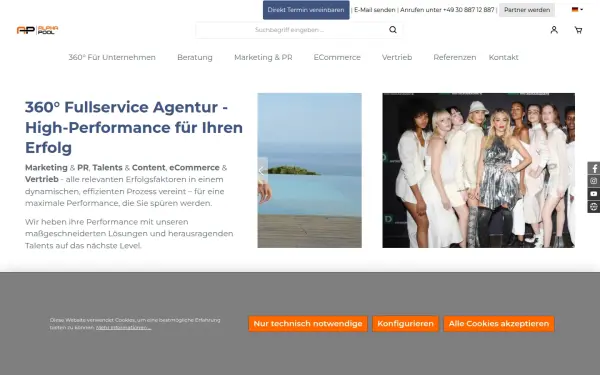Open the Beratung menu
Screen dimensions: 600x375
(x=195, y=57)
